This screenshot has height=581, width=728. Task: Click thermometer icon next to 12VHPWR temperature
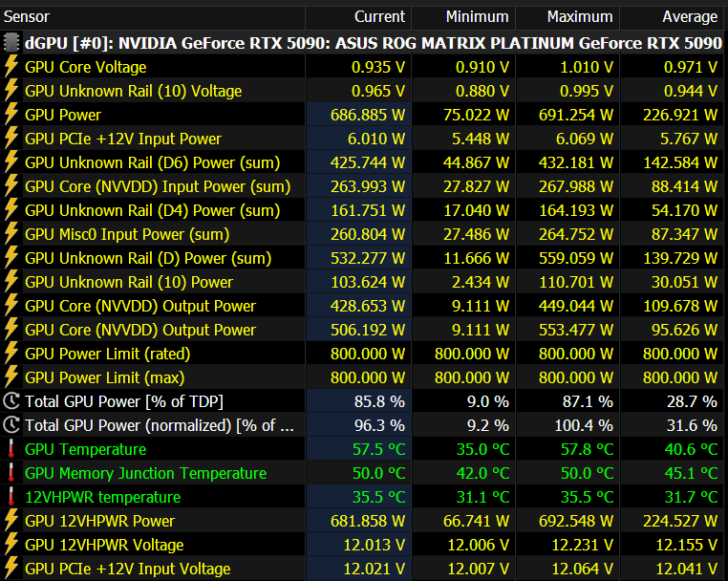pyautogui.click(x=11, y=497)
